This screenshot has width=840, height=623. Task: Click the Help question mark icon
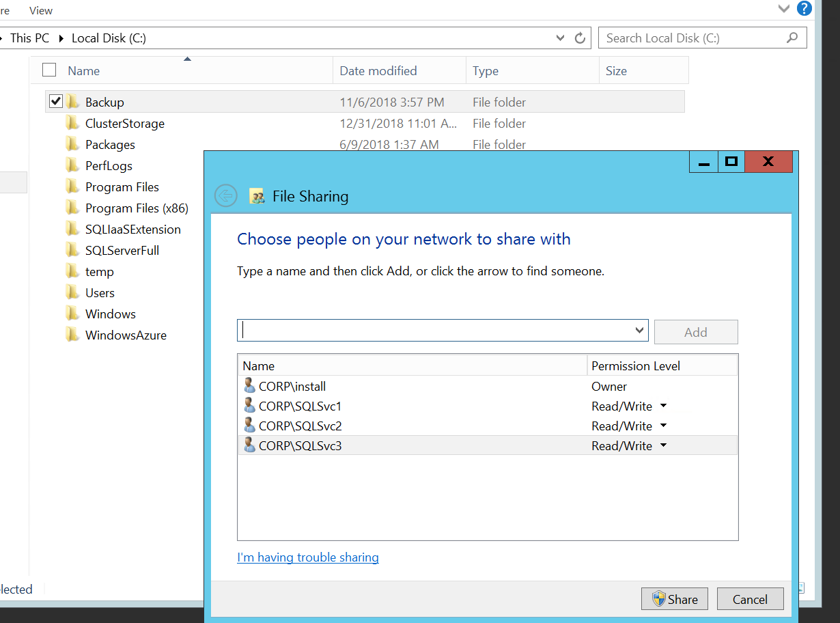(804, 9)
